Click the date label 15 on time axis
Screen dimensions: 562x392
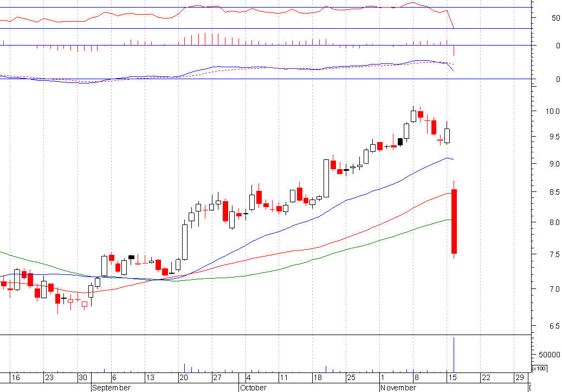click(453, 377)
